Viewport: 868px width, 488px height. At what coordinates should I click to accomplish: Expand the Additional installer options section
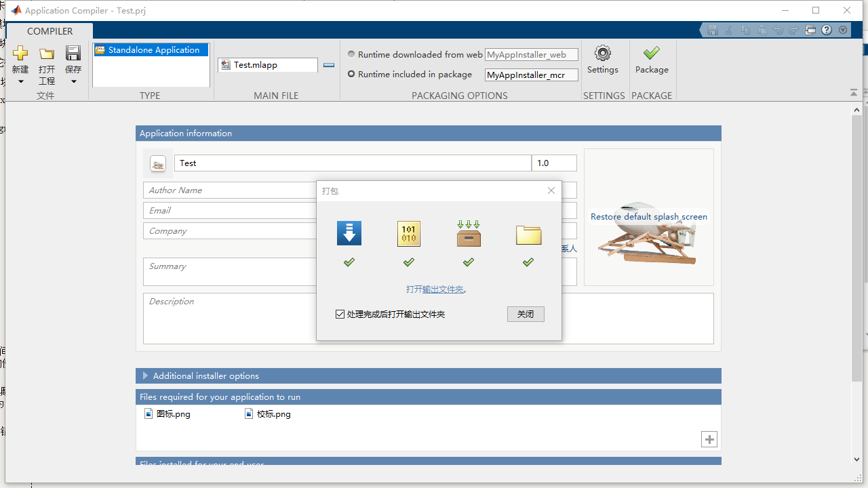(x=144, y=375)
